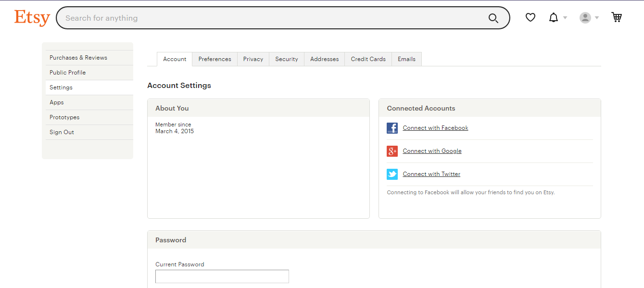Image resolution: width=644 pixels, height=288 pixels.
Task: Open the shopping cart icon
Action: [x=617, y=17]
